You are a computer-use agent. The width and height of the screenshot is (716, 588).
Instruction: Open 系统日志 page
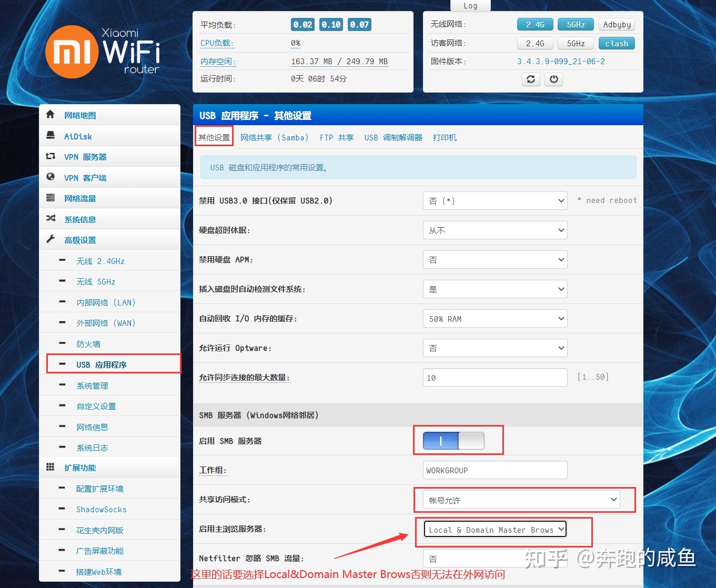(92, 448)
